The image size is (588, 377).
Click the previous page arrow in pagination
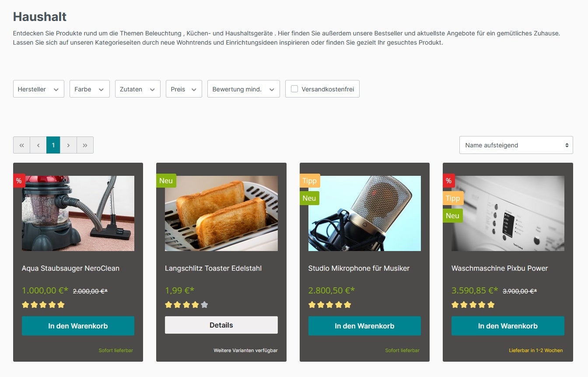click(x=38, y=145)
